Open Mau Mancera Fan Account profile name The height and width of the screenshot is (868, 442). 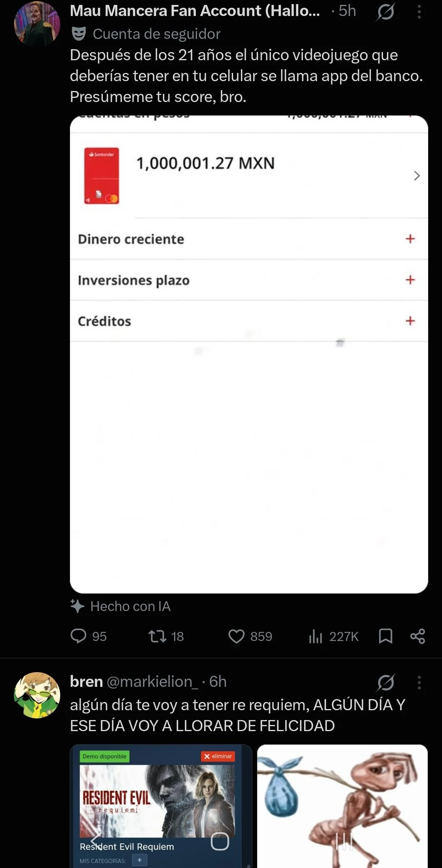195,11
